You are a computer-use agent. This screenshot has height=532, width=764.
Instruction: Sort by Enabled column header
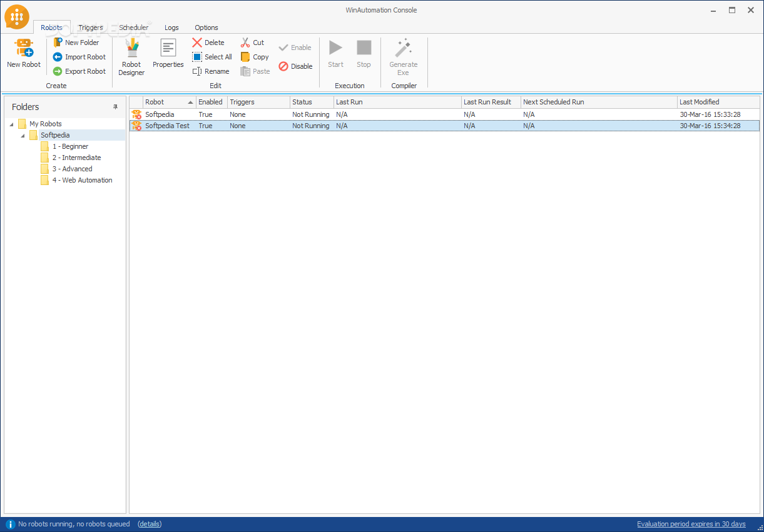(211, 102)
